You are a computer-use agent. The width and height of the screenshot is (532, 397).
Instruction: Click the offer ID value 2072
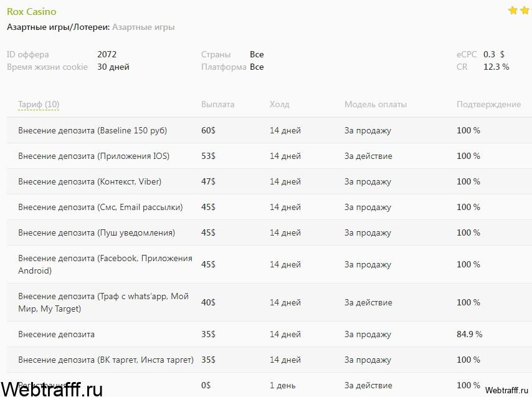point(107,54)
